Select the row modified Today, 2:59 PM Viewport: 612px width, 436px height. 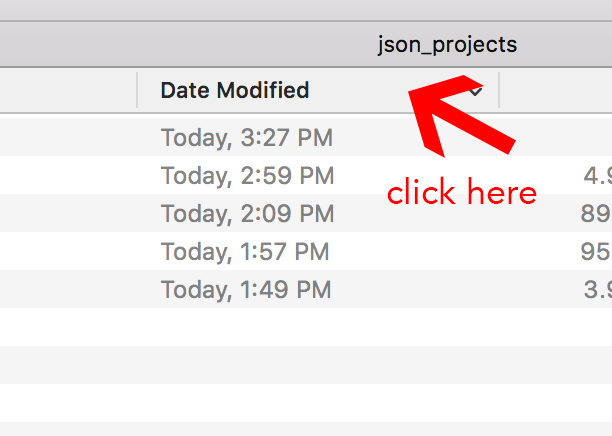(306, 175)
